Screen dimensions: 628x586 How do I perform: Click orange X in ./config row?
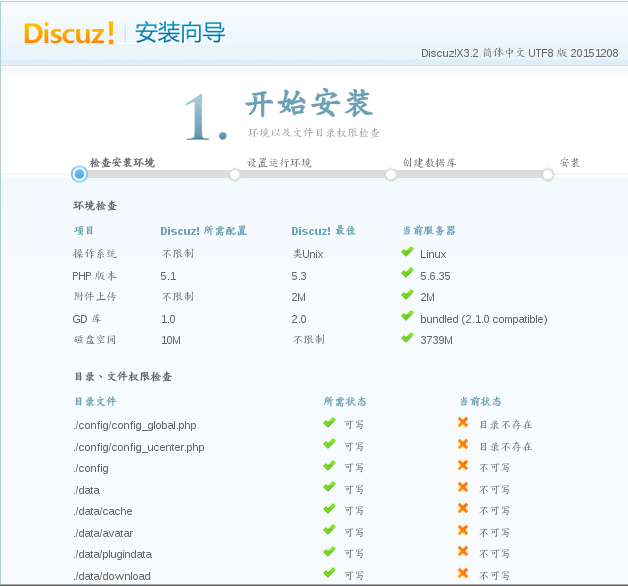(x=463, y=465)
